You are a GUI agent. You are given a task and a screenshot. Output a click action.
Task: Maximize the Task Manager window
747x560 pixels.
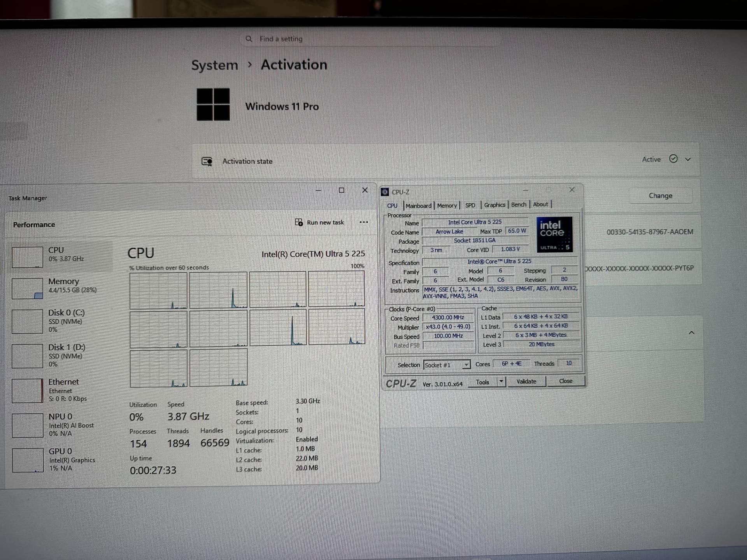click(x=341, y=190)
